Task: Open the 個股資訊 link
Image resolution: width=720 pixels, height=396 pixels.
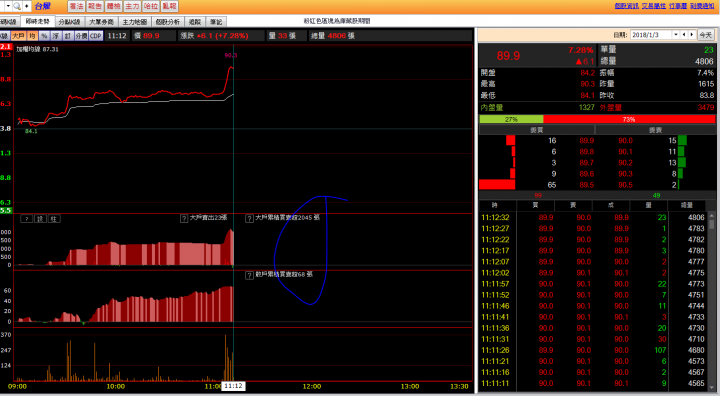Action: [x=626, y=6]
